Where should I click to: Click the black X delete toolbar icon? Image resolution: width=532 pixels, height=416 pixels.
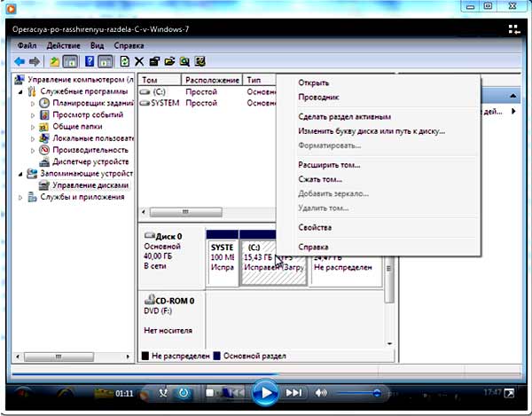coord(139,61)
